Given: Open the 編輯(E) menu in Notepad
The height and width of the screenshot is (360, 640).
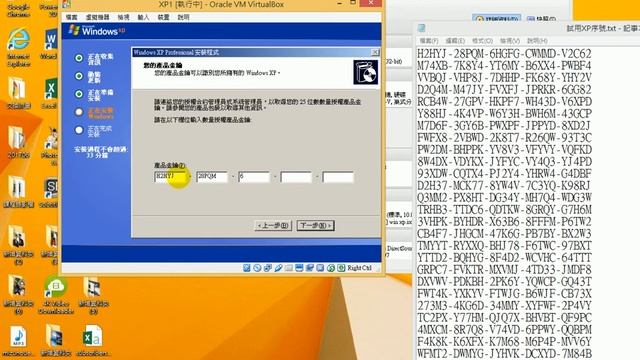Looking at the screenshot, I should coord(455,41).
